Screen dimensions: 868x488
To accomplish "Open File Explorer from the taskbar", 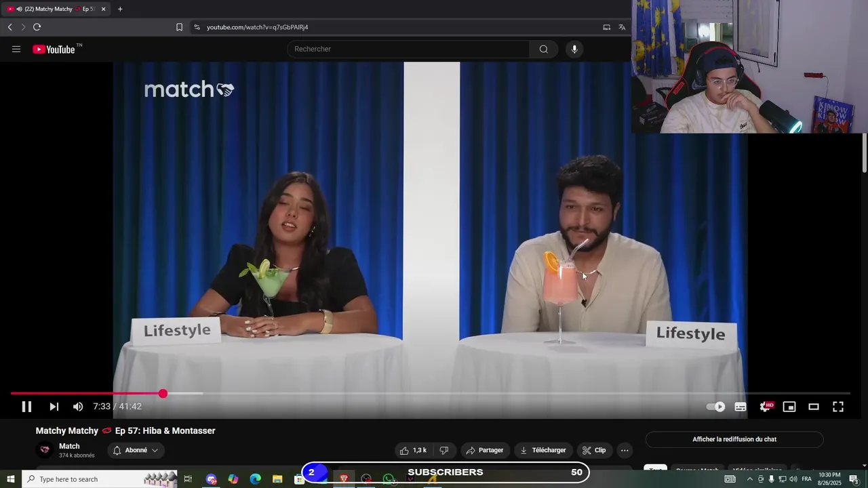I will pos(277,479).
